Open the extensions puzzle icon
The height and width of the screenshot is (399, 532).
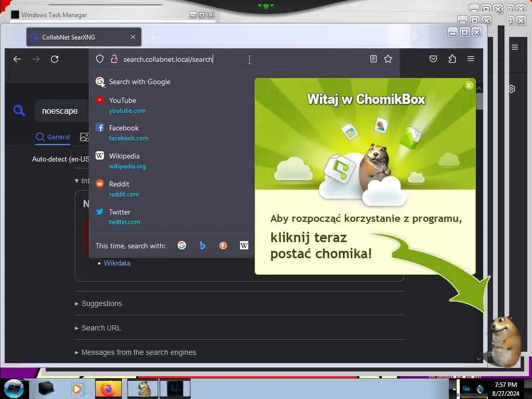452,59
